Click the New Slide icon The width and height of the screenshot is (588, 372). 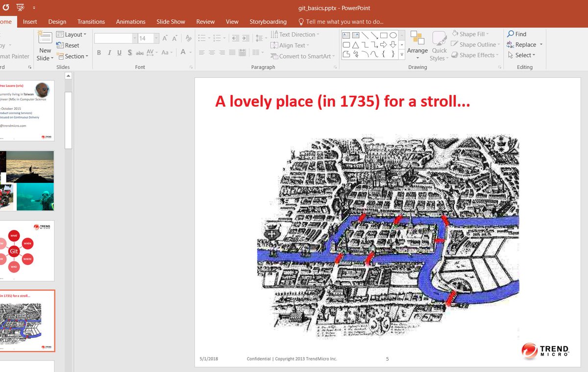pyautogui.click(x=45, y=38)
